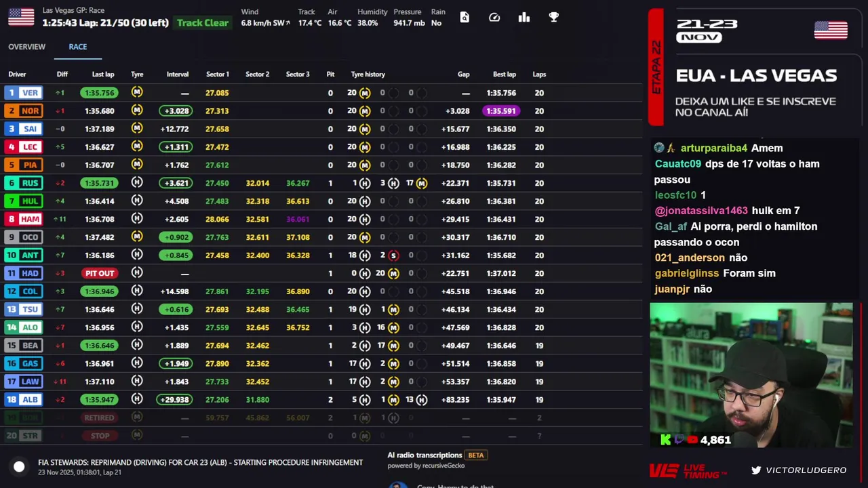The image size is (868, 488).
Task: Click chat username arturparaiba4
Action: (714, 148)
